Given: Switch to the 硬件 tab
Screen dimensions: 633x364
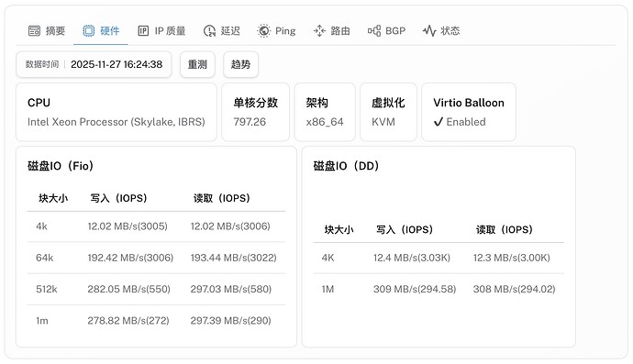Looking at the screenshot, I should pos(101,30).
